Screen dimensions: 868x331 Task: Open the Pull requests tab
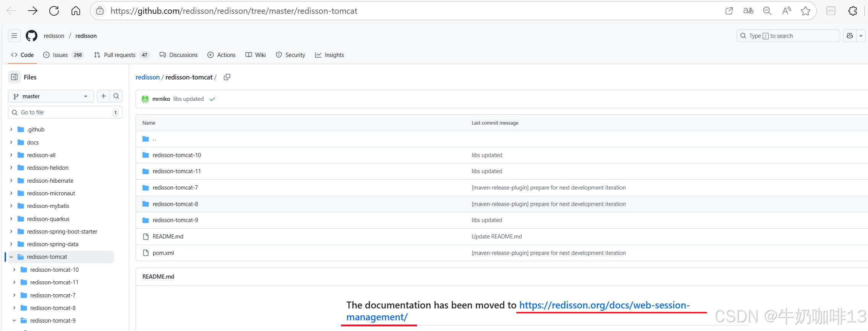(x=121, y=55)
